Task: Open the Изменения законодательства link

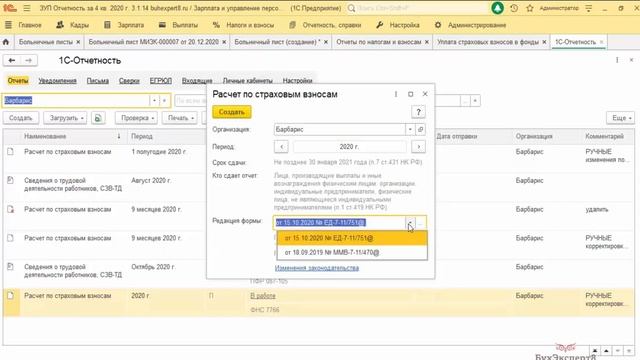Action: [317, 268]
